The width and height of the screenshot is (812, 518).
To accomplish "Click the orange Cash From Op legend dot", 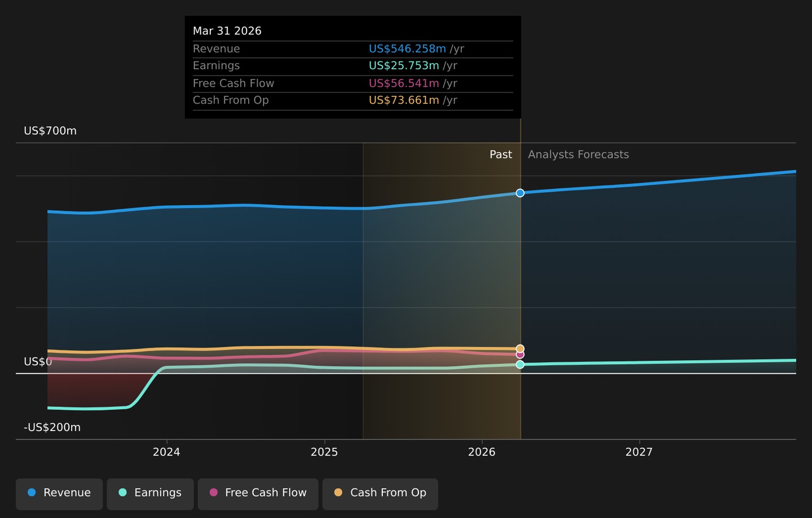I will click(338, 493).
